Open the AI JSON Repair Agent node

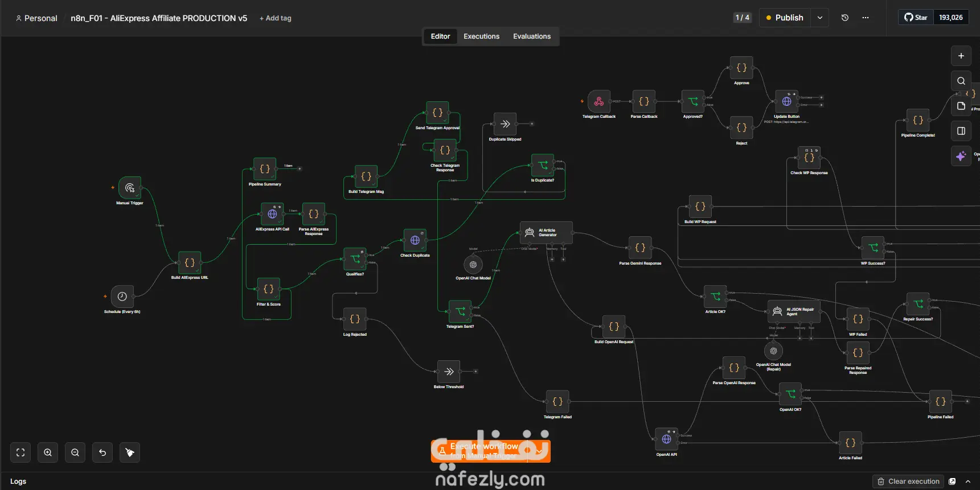click(x=794, y=311)
